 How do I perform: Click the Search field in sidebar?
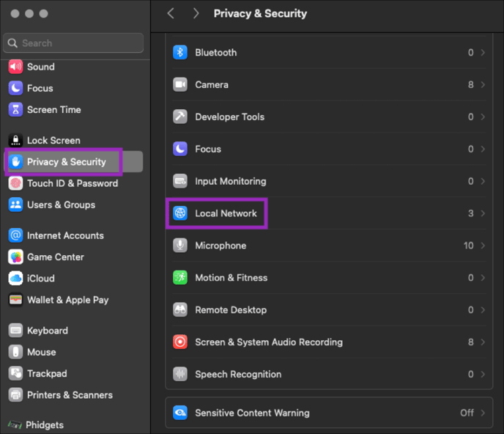tap(73, 43)
